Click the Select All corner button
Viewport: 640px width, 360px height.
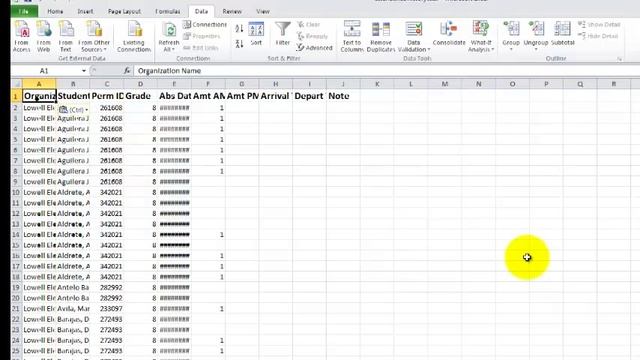pos(17,84)
